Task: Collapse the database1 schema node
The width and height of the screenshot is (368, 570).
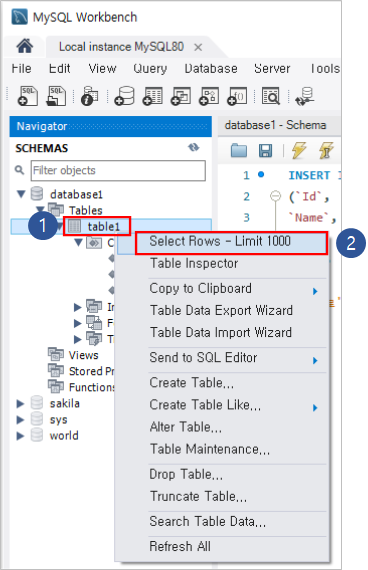Action: click(x=21, y=194)
